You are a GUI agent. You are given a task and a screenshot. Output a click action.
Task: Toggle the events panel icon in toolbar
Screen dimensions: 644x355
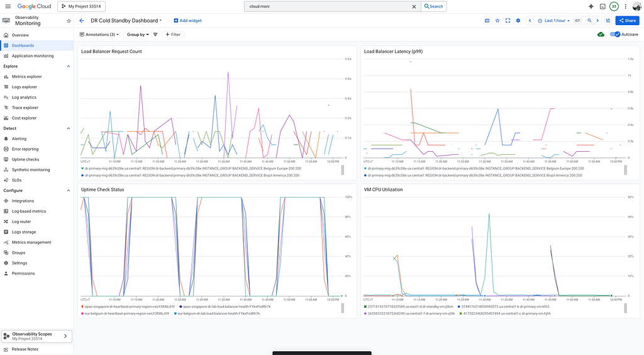487,21
